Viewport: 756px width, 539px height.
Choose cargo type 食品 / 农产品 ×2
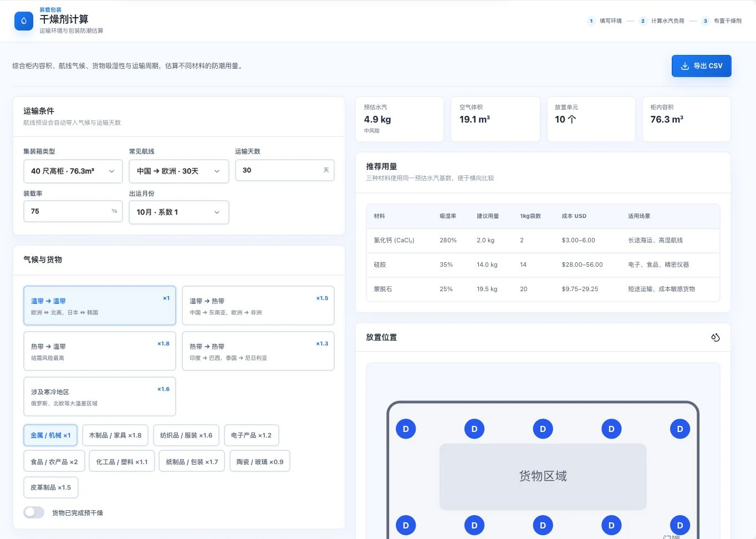coord(54,461)
